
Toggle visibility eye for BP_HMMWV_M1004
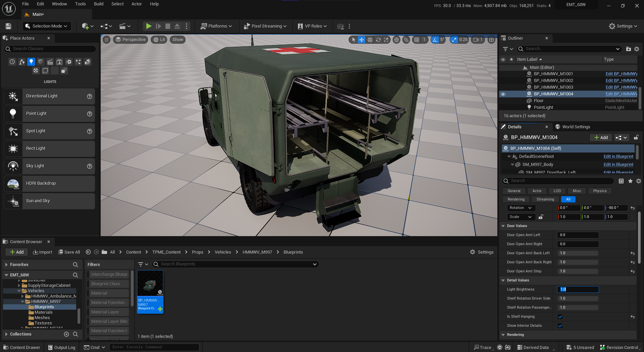click(x=503, y=94)
